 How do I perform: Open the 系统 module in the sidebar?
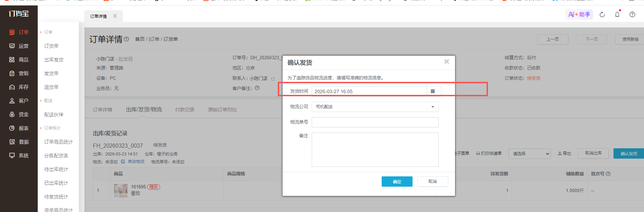19,155
